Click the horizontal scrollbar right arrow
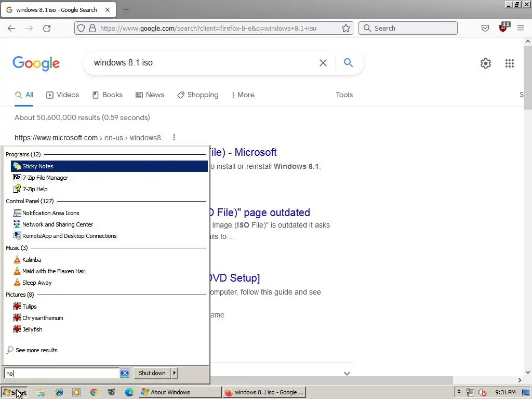Viewport: 532px width, 399px height. (x=520, y=380)
